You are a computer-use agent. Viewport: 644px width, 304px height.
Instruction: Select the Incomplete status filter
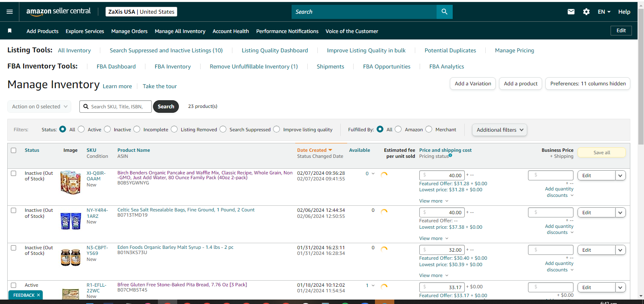(x=137, y=129)
